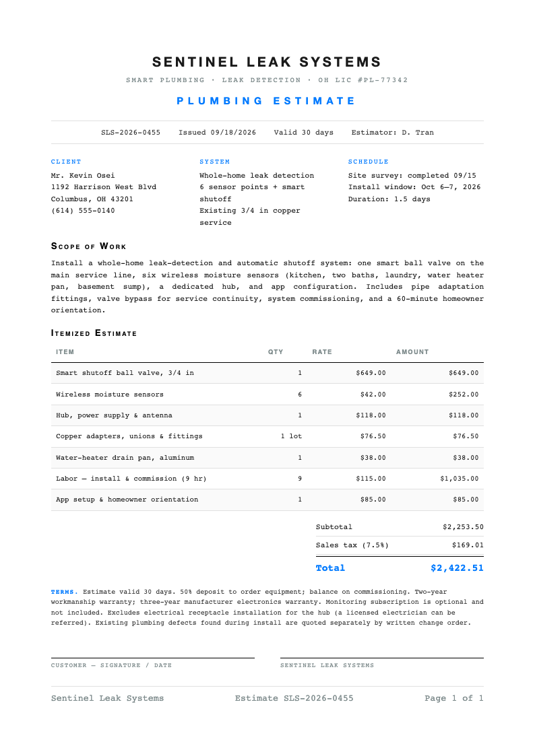Click Hub, power supply & antenna item
The height and width of the screenshot is (756, 535).
114,415
